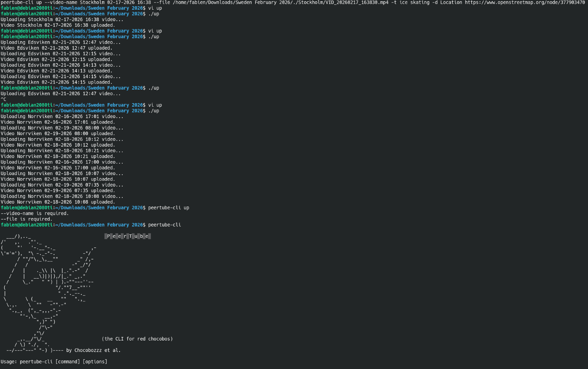Click the "by Chocobozzz et al." credit
Viewport: 588px width, 369px height.
tap(93, 350)
